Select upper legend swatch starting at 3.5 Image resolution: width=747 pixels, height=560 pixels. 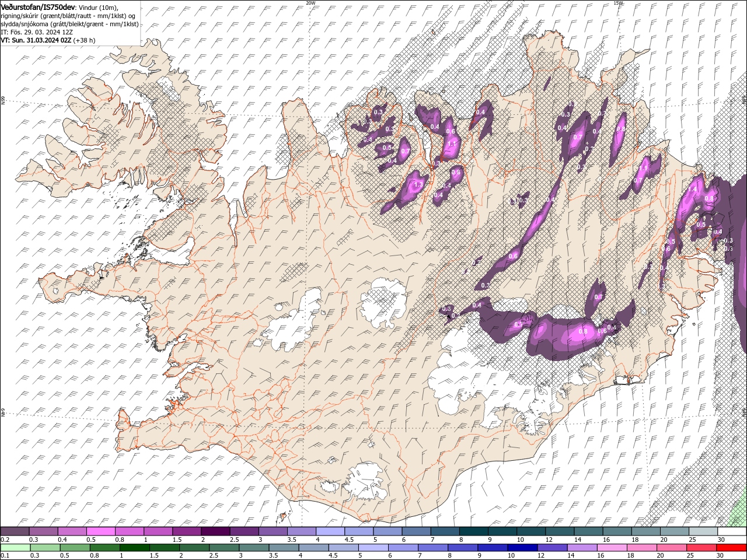(301, 531)
